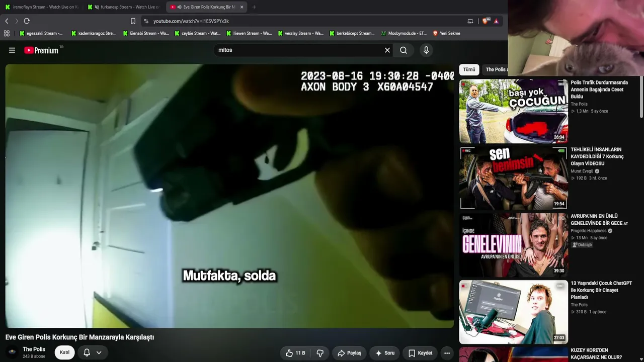The image size is (644, 362).
Task: Select The Polis filter chip
Action: 496,69
